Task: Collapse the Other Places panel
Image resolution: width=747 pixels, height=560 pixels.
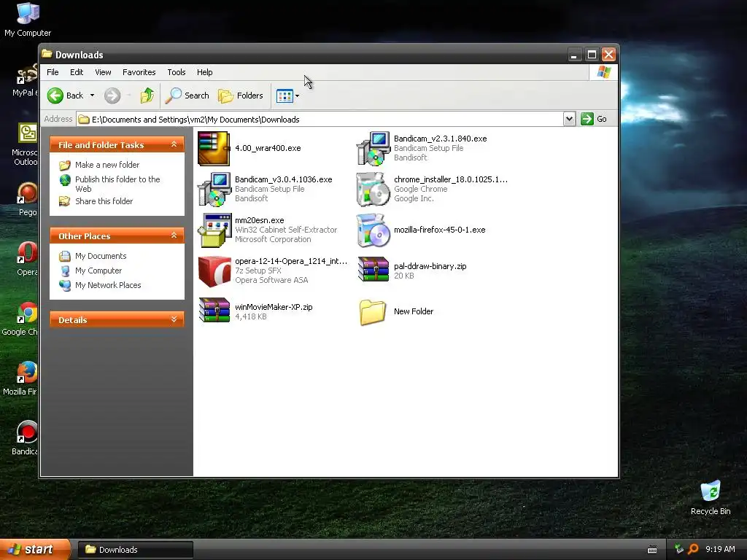Action: [174, 236]
